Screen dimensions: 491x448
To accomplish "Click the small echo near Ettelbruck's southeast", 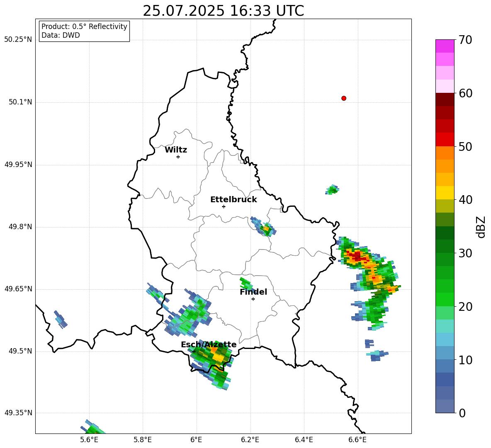I will (263, 227).
